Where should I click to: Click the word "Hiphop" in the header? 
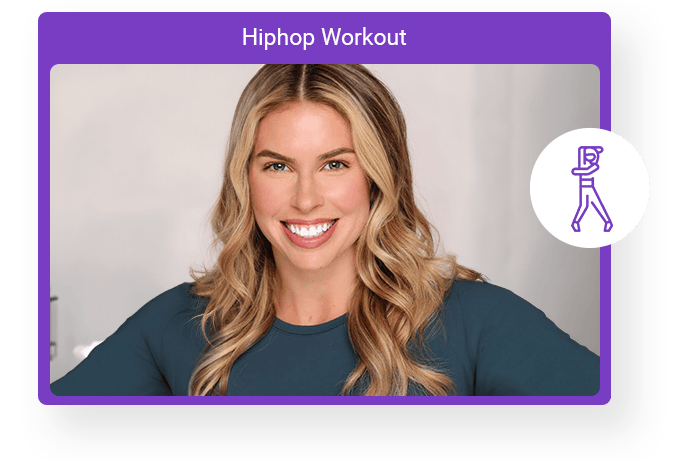tap(275, 38)
